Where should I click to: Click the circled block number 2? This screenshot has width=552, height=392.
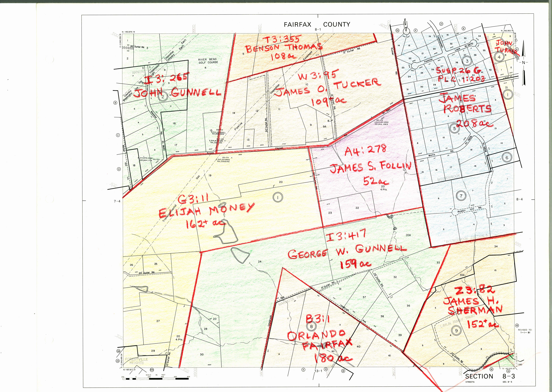click(163, 97)
